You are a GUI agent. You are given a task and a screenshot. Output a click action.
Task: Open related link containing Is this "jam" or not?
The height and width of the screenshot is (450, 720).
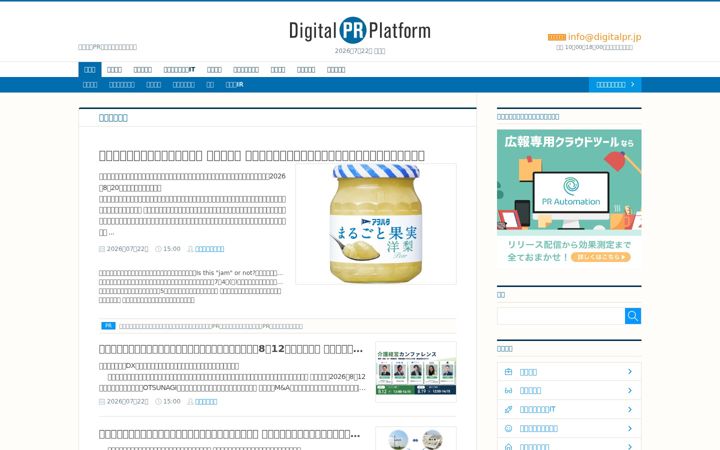(x=191, y=273)
